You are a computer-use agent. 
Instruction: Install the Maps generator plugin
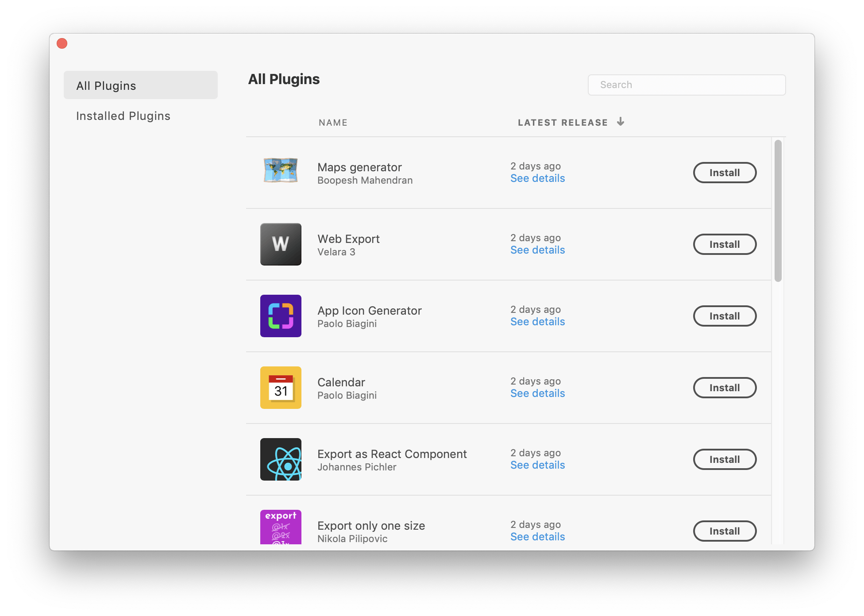point(725,173)
